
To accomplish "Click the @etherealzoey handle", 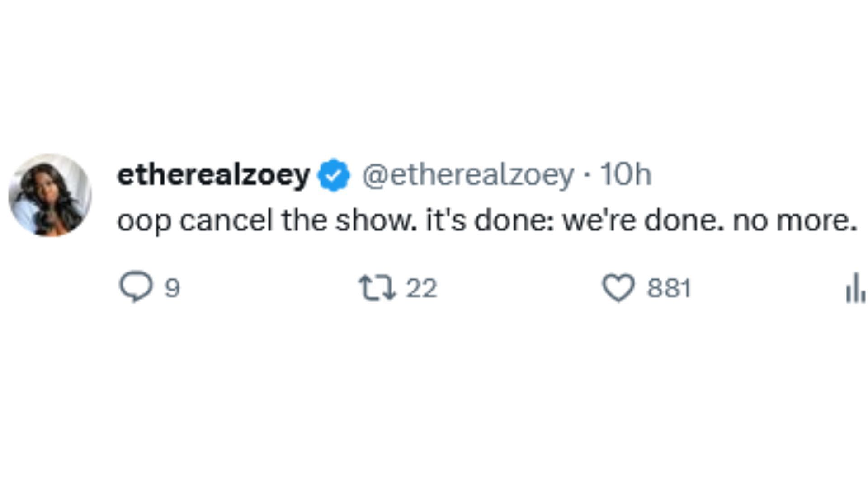I will coord(468,175).
